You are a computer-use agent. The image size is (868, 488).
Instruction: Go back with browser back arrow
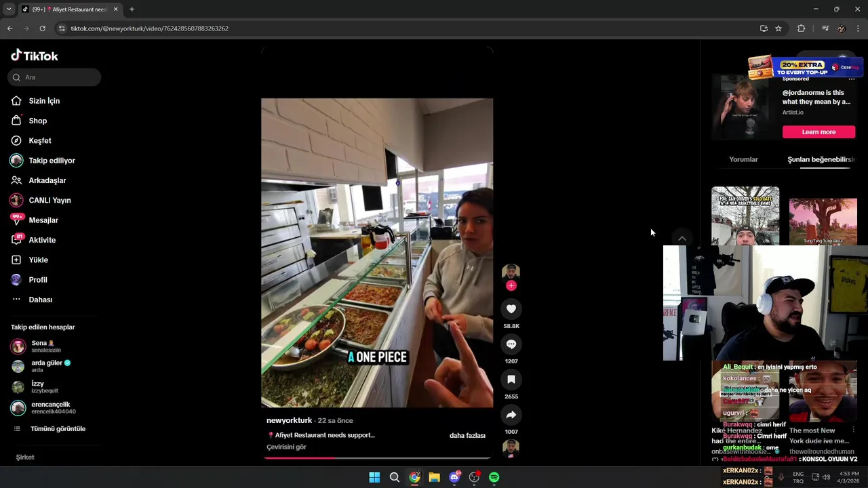coord(9,28)
